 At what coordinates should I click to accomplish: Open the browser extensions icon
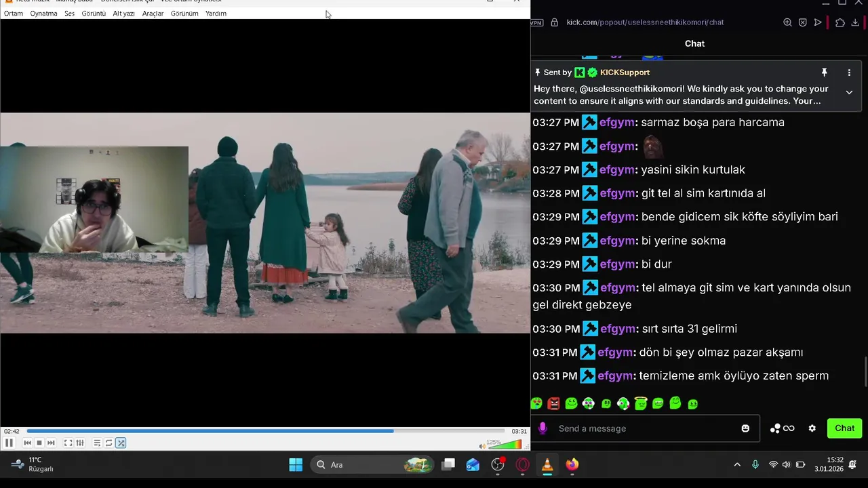(x=840, y=22)
